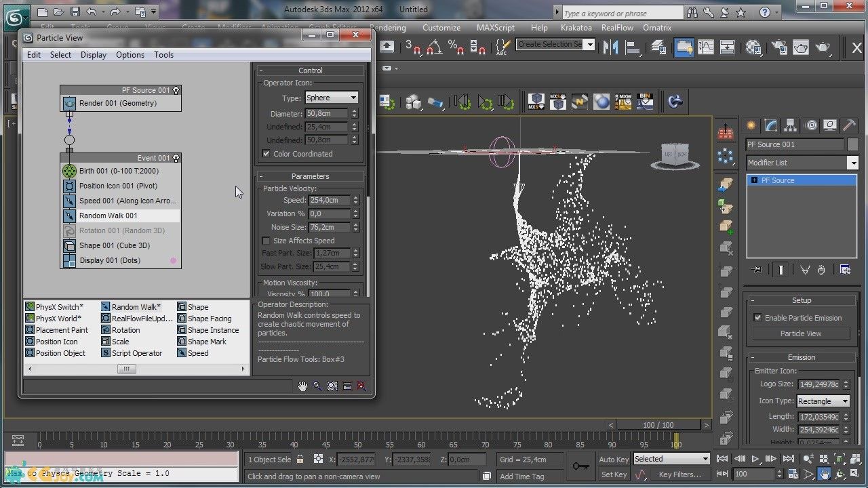This screenshot has height=488, width=868.
Task: Open the Tools menu in Particle View
Action: tap(164, 55)
